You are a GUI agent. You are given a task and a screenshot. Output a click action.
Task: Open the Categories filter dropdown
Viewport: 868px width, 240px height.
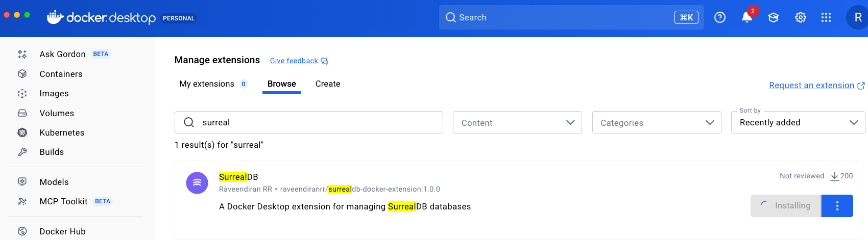click(657, 122)
